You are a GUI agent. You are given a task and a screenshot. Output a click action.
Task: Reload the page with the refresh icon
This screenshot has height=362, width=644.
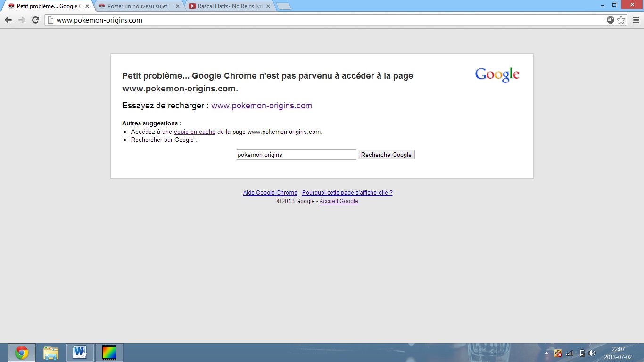35,20
